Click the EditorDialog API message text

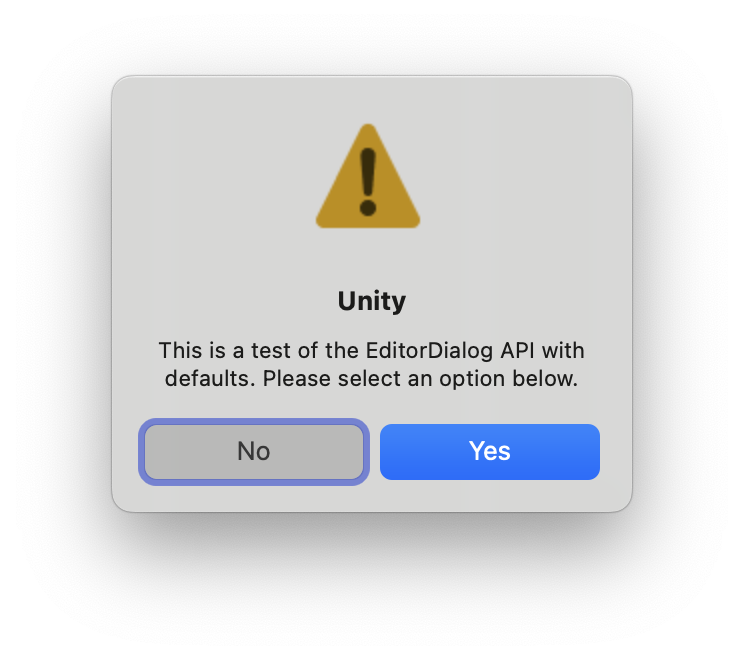pyautogui.click(x=372, y=364)
